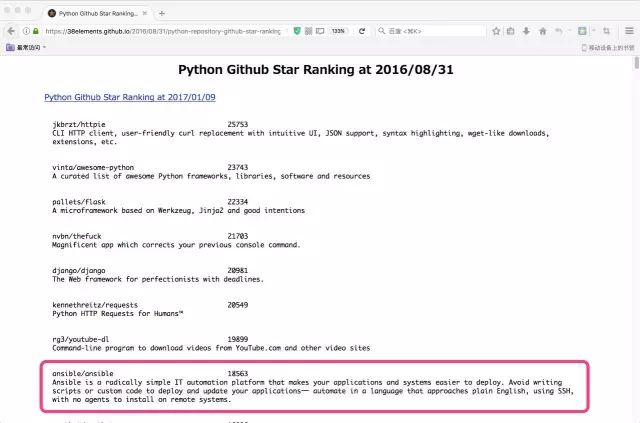Image resolution: width=640 pixels, height=423 pixels.
Task: Click the search magnifier icon
Action: tap(381, 31)
